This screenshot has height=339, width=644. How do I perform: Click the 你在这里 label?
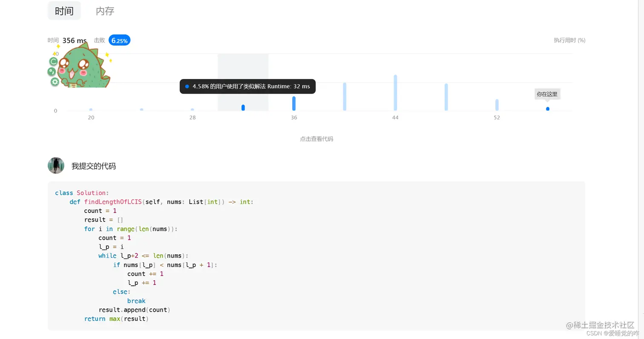coord(547,94)
